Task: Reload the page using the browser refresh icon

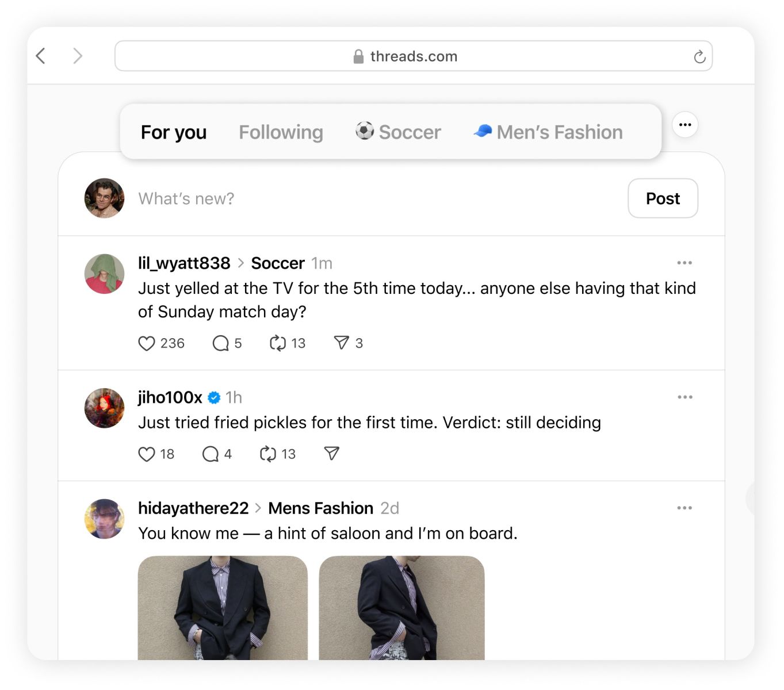Action: [x=699, y=56]
